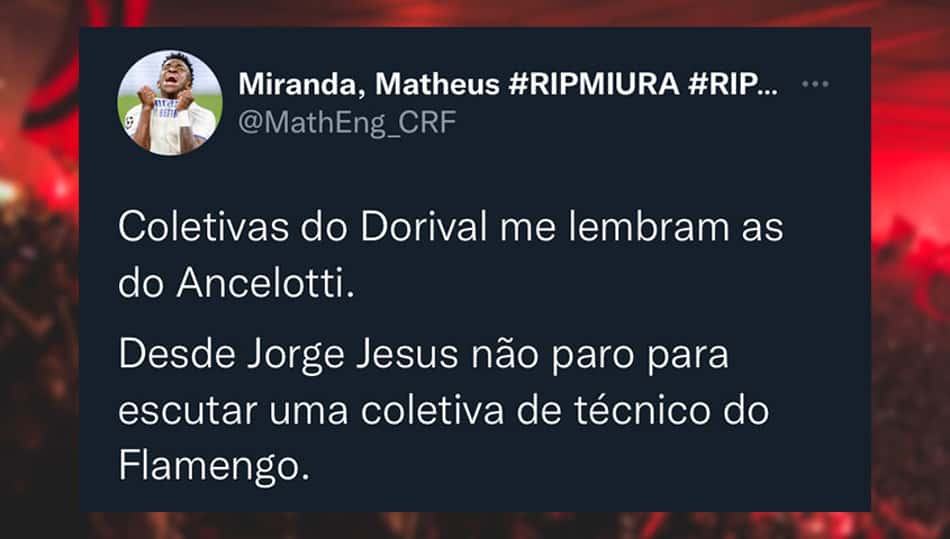The height and width of the screenshot is (539, 950).
Task: Click the word "Ancelotti." in the tweet
Action: [265, 283]
